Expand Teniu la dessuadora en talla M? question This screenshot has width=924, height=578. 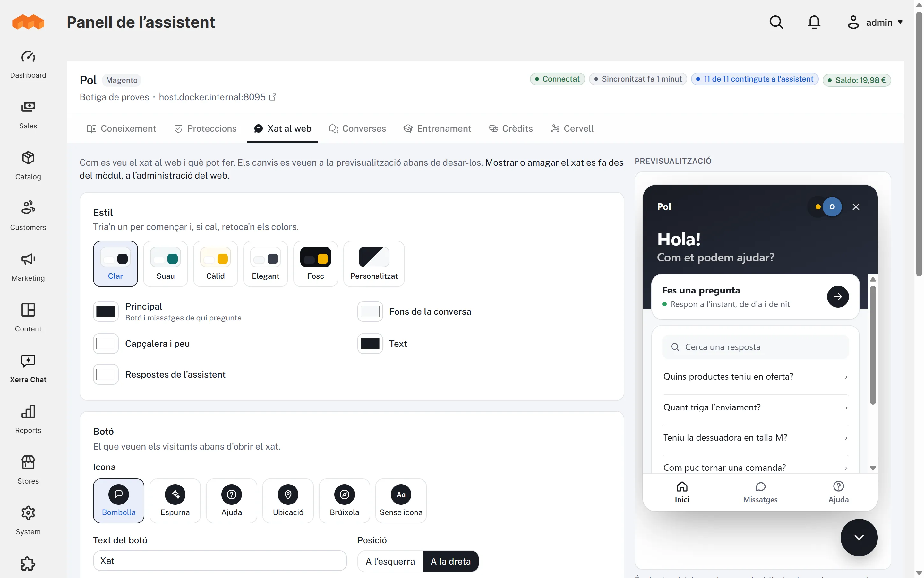(x=755, y=438)
